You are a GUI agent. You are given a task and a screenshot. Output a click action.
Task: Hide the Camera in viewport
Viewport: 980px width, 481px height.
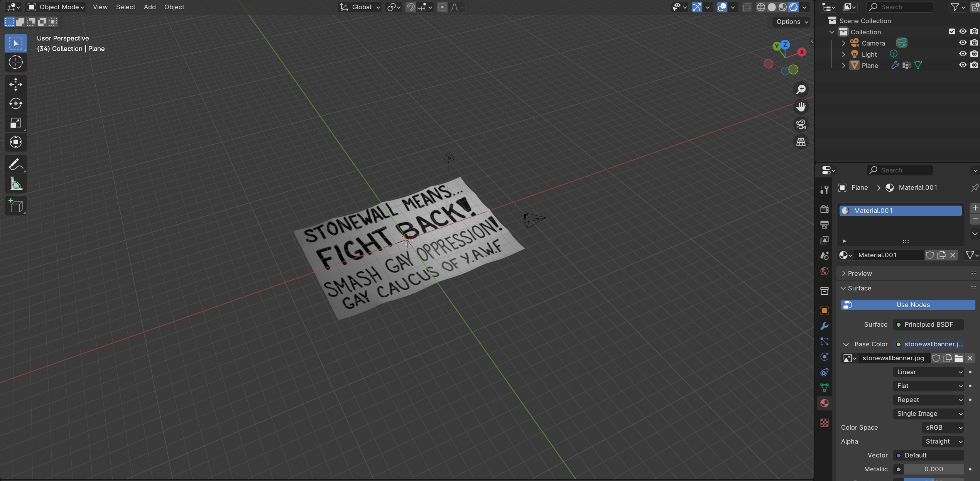pos(963,43)
